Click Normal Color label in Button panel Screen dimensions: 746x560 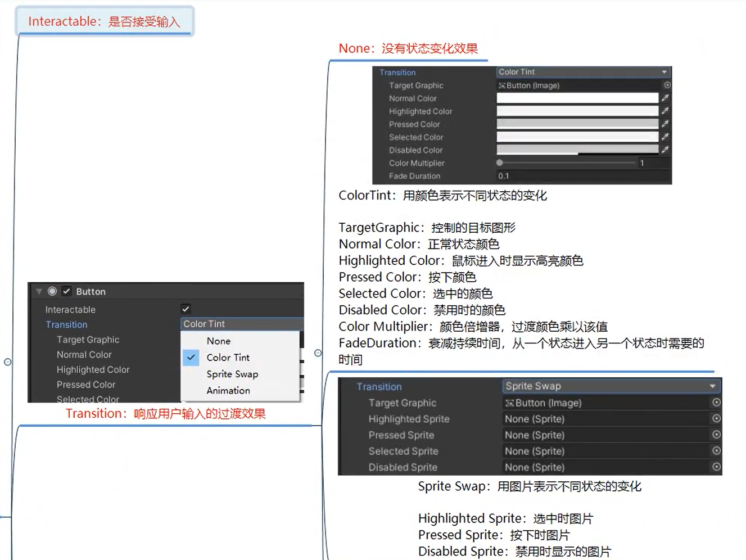click(84, 355)
